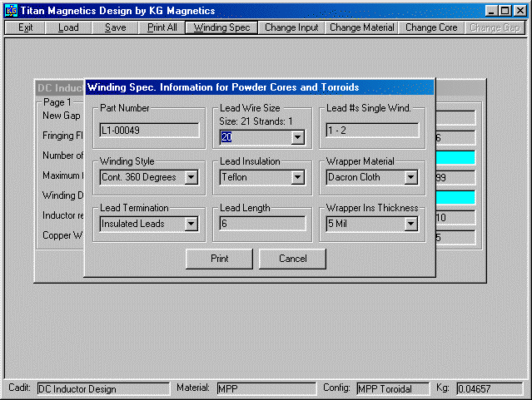Click the Load toolbar button

[x=68, y=27]
